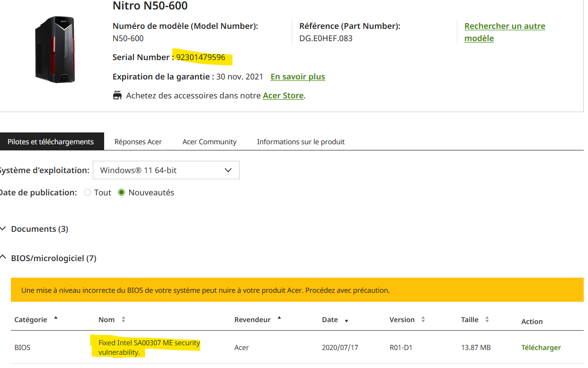This screenshot has width=588, height=368.
Task: Switch to the Réponses Acer tab
Action: click(138, 141)
